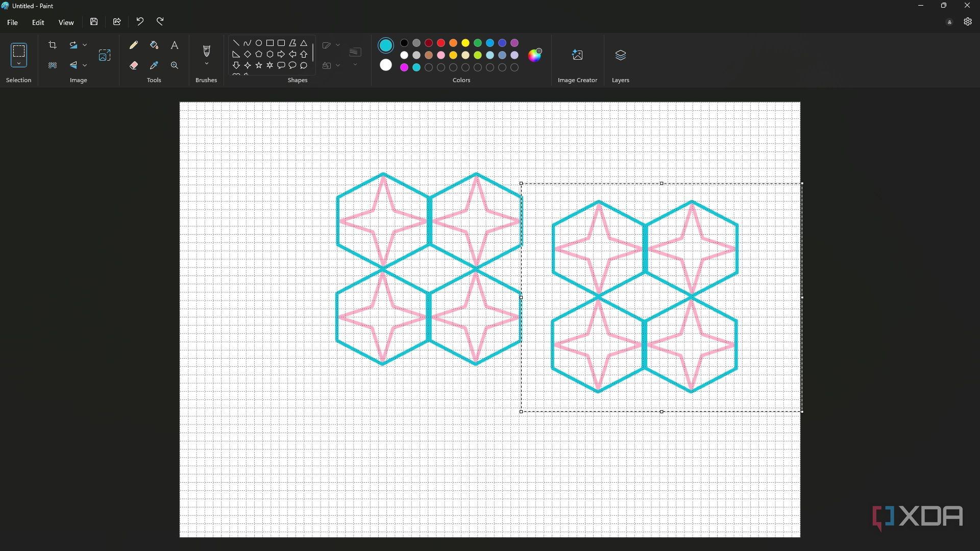
Task: Click the Save icon
Action: click(x=94, y=21)
